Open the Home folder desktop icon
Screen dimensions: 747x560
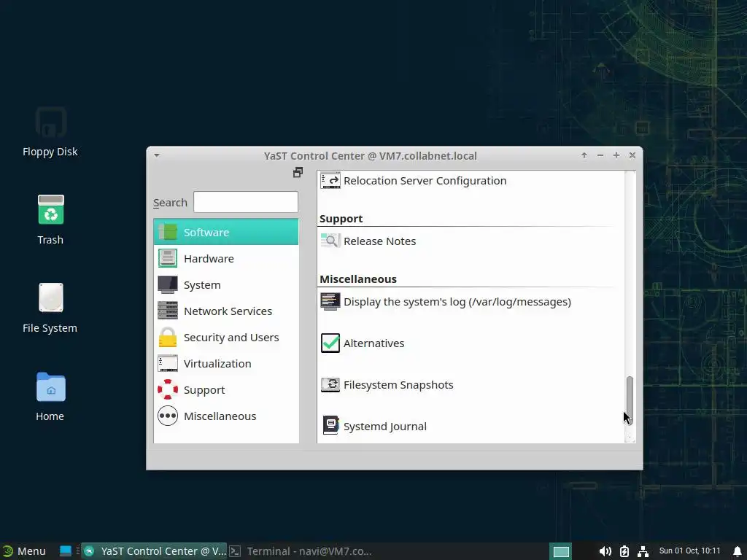point(50,386)
